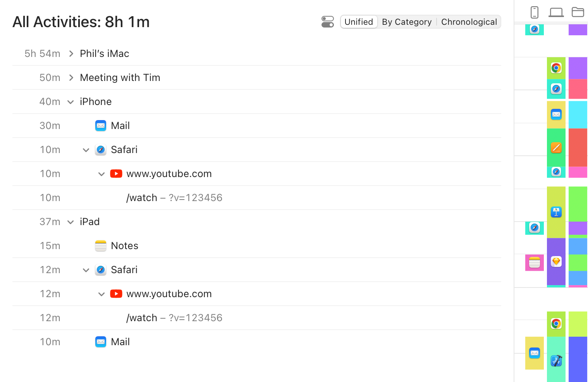Switch to the Chronological view
The width and height of the screenshot is (588, 382).
click(x=469, y=22)
